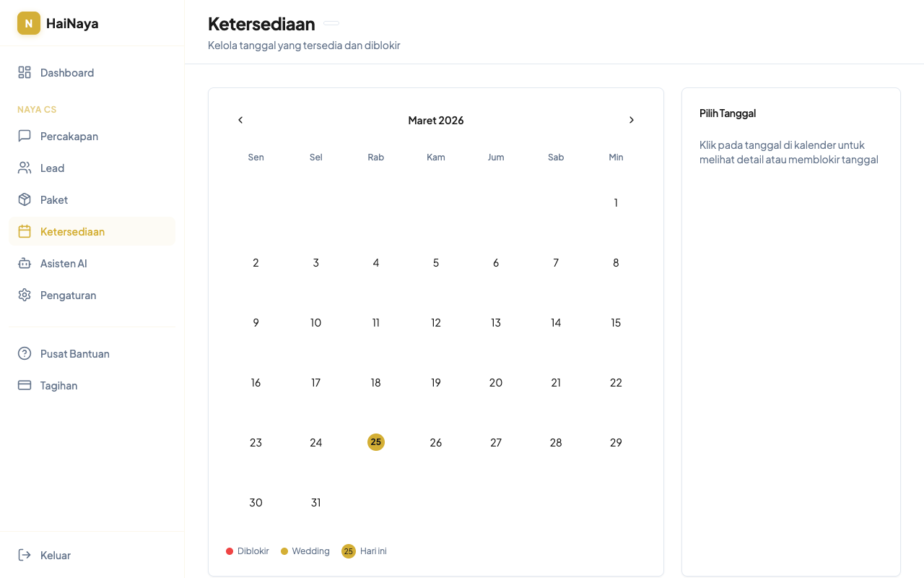Screen dimensions: 924x578
Task: Click the HaiNaya logo icon
Action: pyautogui.click(x=29, y=23)
